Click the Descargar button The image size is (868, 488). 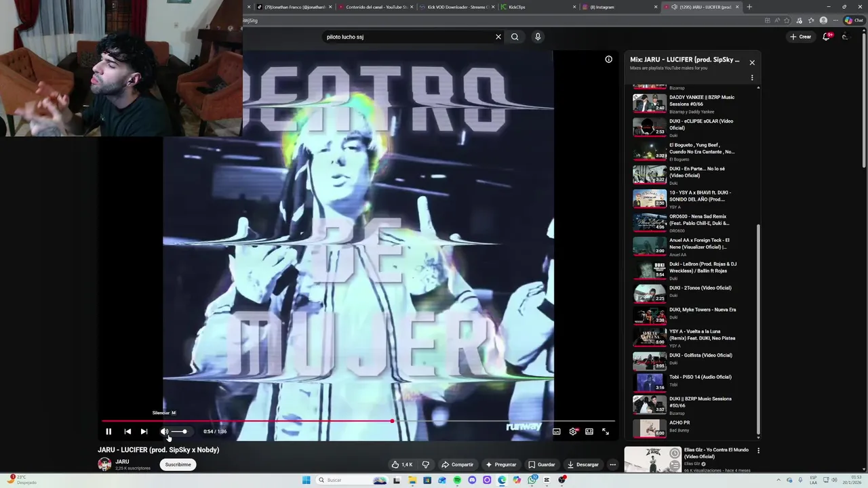pos(583,464)
